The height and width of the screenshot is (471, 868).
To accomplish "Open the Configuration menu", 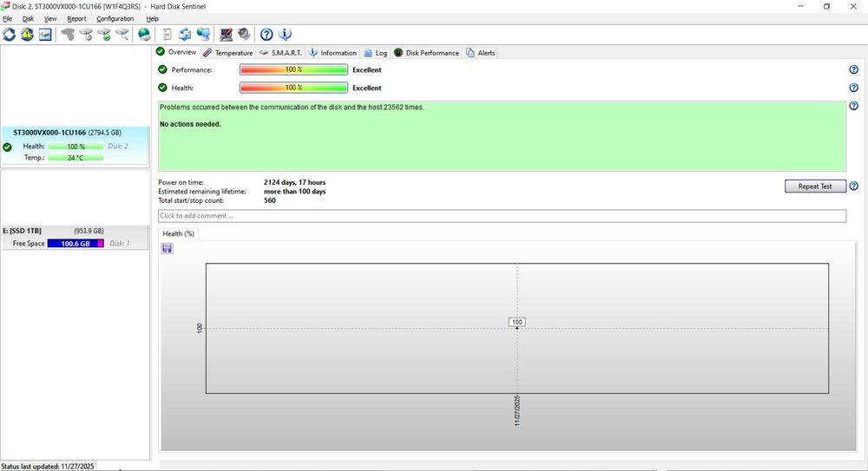I will click(115, 19).
